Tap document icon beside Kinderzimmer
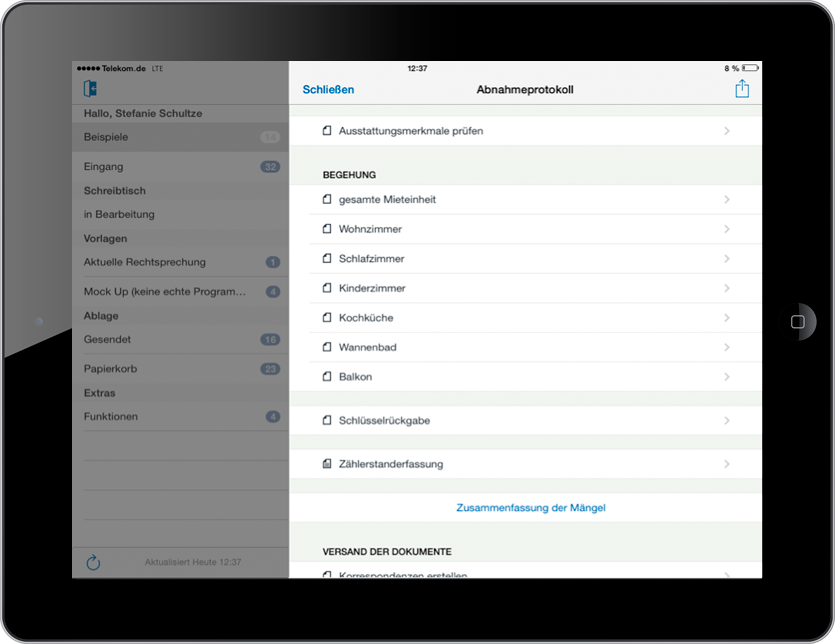The image size is (835, 644). pyautogui.click(x=327, y=288)
